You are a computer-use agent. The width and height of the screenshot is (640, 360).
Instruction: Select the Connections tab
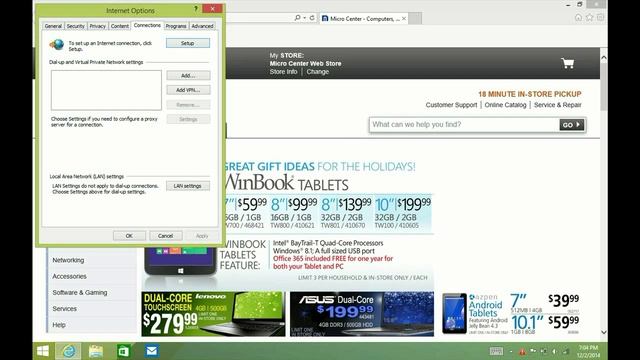[x=147, y=25]
